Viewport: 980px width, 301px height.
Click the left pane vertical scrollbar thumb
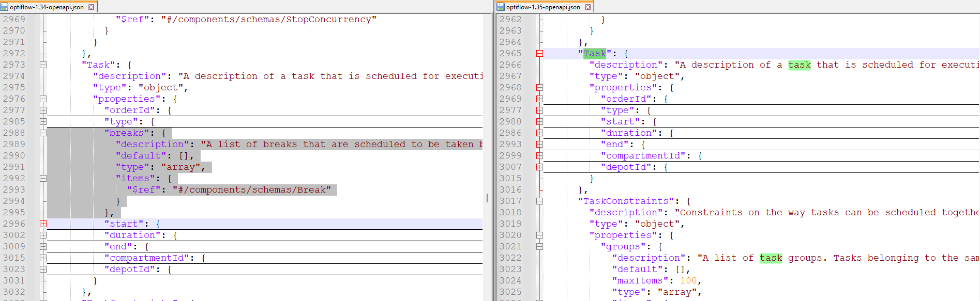pyautogui.click(x=487, y=198)
